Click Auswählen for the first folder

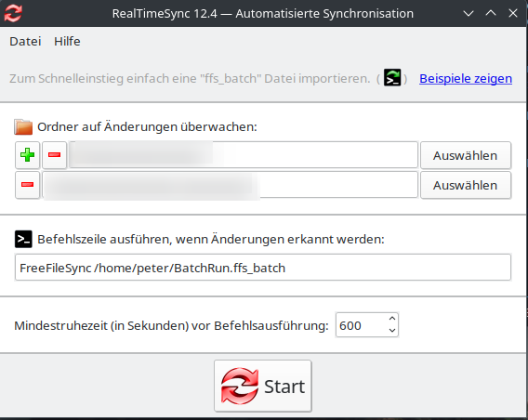[x=466, y=155]
